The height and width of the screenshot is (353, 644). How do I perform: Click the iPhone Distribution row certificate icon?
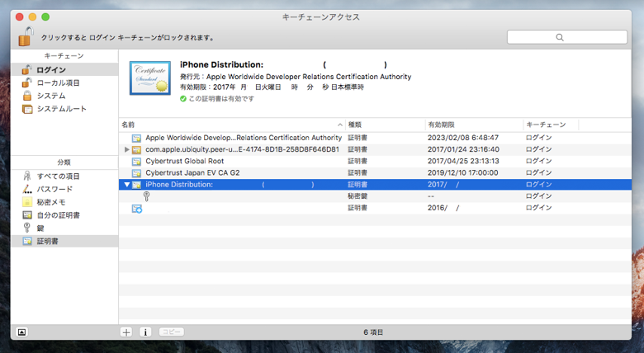click(136, 185)
